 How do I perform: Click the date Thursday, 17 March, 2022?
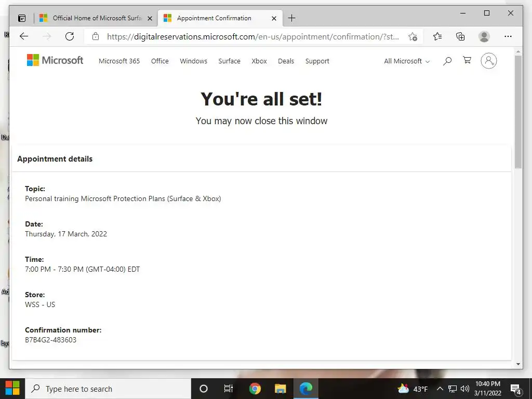pyautogui.click(x=66, y=234)
